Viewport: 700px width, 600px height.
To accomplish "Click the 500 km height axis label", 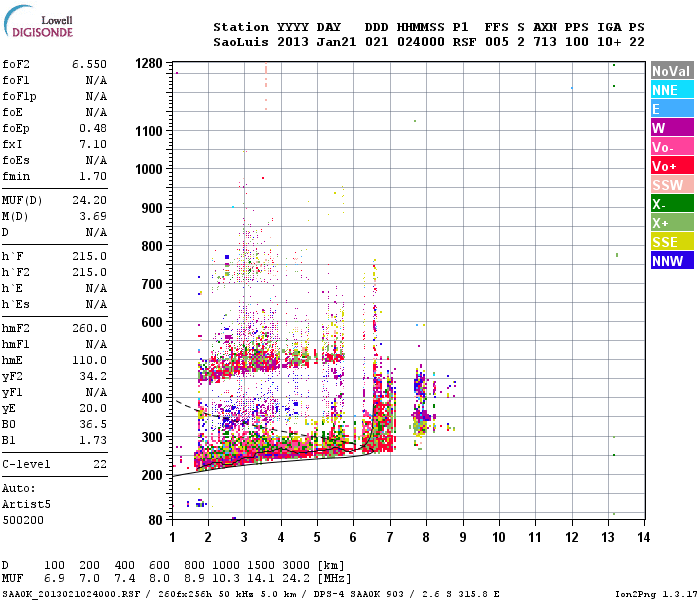I will [152, 360].
